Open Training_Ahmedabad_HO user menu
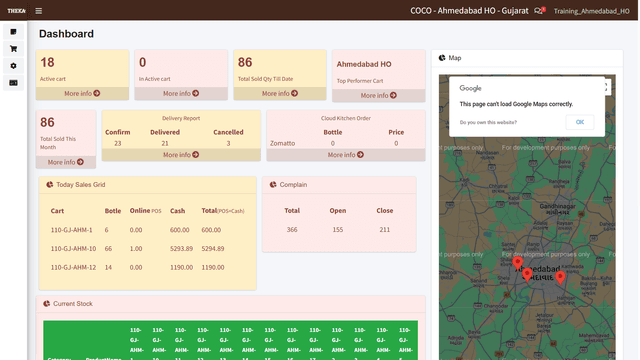 (x=591, y=11)
